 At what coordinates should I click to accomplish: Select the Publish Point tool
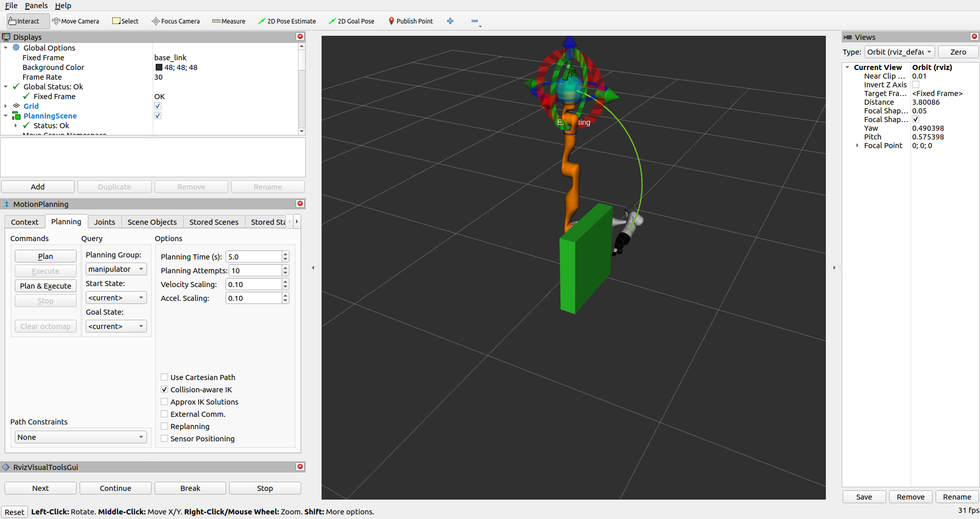[x=410, y=21]
